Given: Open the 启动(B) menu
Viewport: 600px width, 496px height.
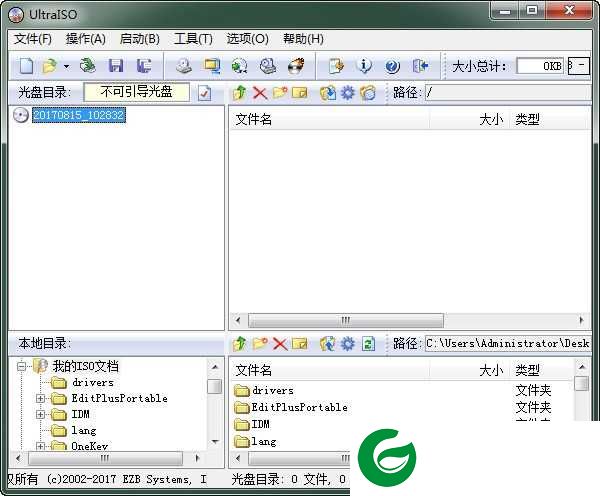Looking at the screenshot, I should [x=140, y=39].
